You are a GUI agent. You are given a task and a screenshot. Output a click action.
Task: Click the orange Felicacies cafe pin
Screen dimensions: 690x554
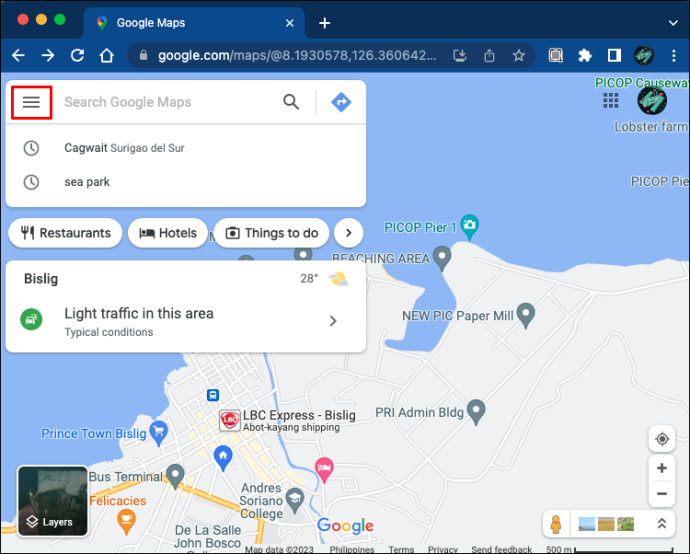(x=126, y=521)
